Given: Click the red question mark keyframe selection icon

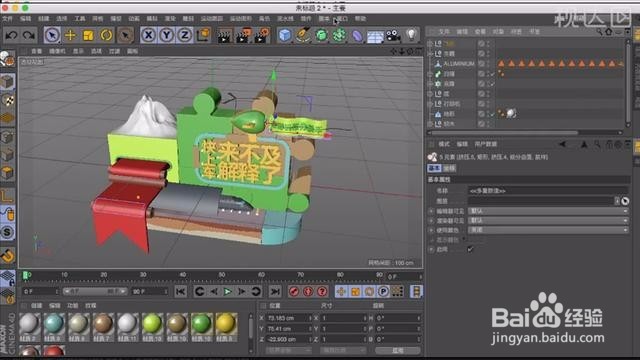Looking at the screenshot, I should 322,291.
